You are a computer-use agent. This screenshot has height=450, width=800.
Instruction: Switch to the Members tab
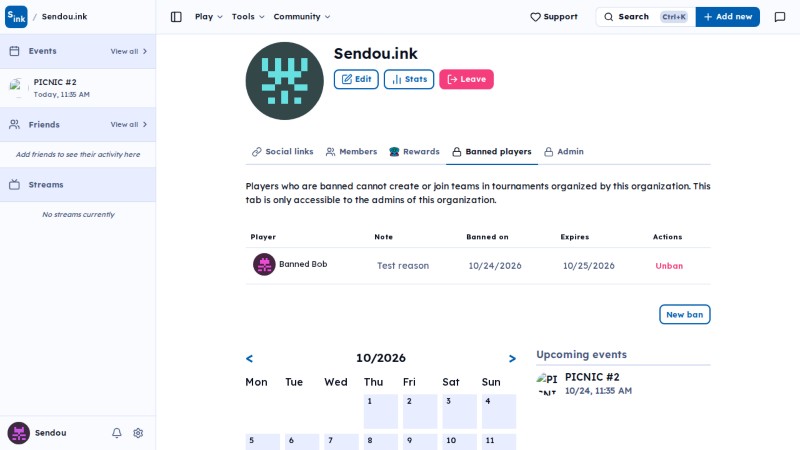352,152
